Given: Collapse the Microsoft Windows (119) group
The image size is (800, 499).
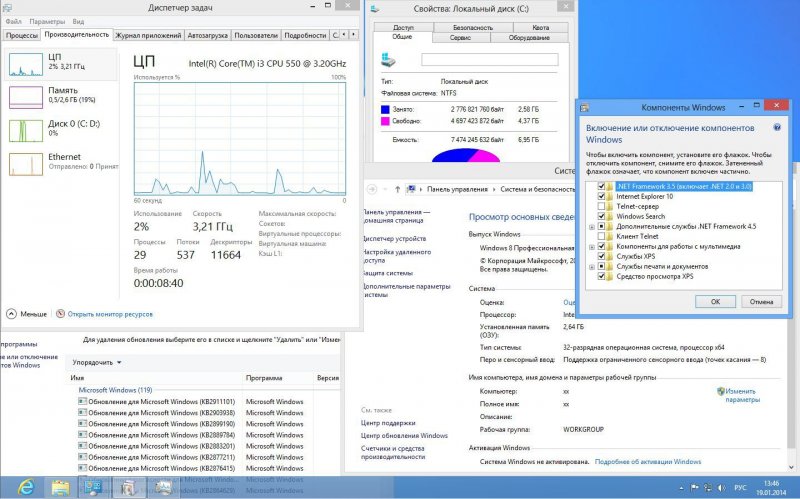Looking at the screenshot, I should point(115,390).
